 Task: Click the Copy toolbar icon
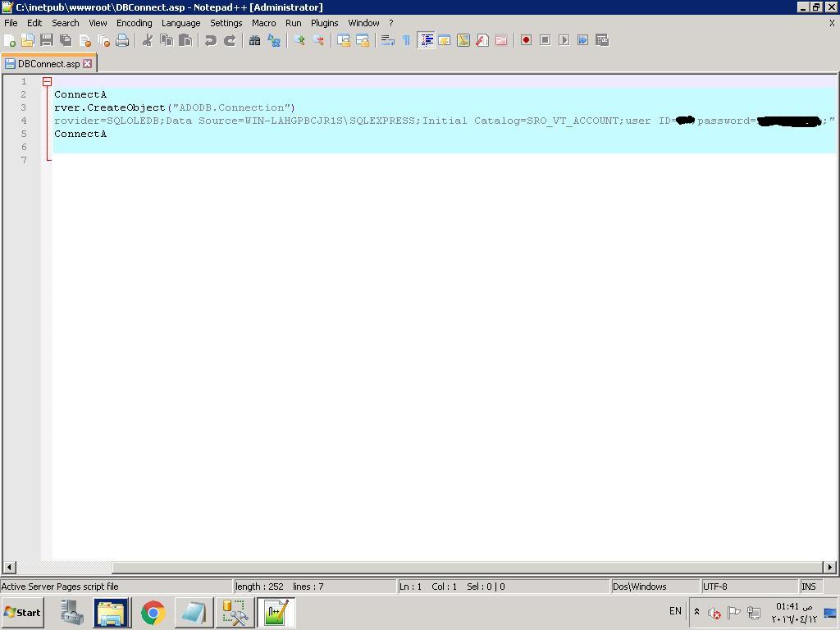point(167,40)
